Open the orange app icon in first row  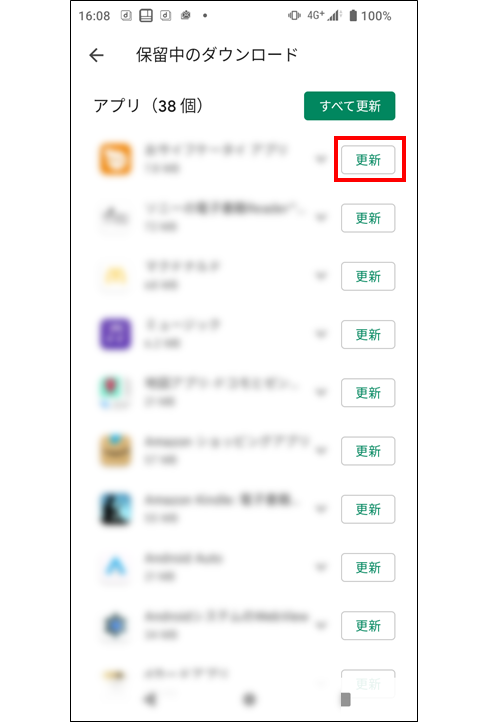(116, 159)
